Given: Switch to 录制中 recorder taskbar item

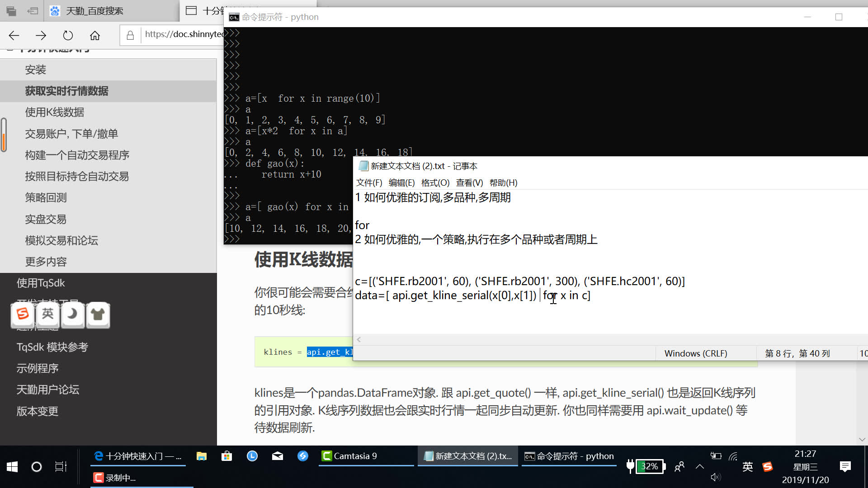Looking at the screenshot, I should coord(142,478).
